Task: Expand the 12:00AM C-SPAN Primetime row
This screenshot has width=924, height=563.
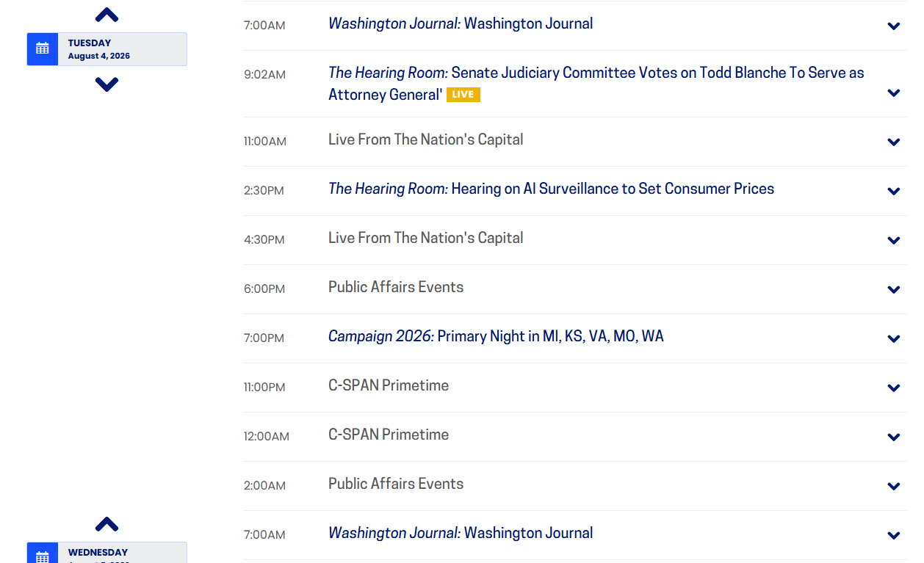Action: (x=894, y=437)
